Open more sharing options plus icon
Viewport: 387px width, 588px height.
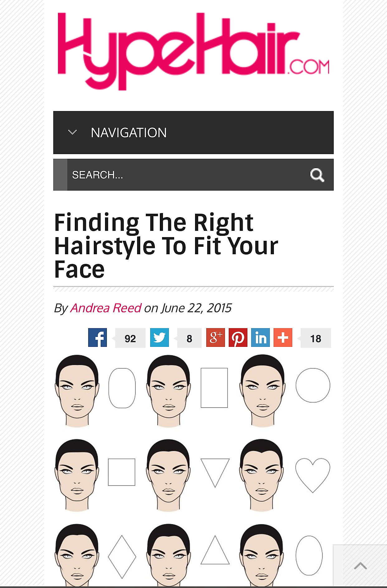pos(283,338)
